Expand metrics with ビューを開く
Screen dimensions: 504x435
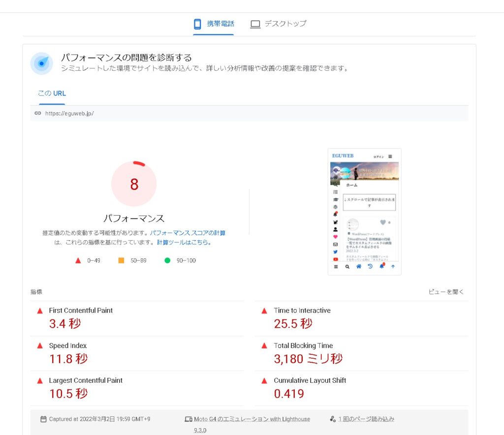point(446,292)
